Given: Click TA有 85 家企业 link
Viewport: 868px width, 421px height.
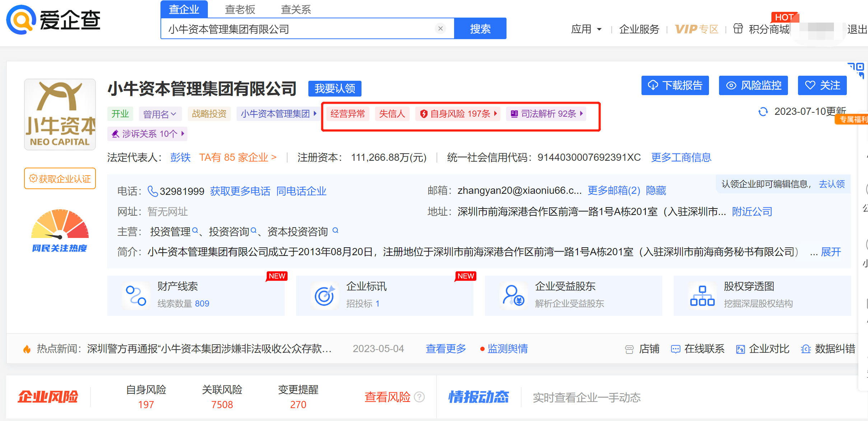Looking at the screenshot, I should 238,157.
